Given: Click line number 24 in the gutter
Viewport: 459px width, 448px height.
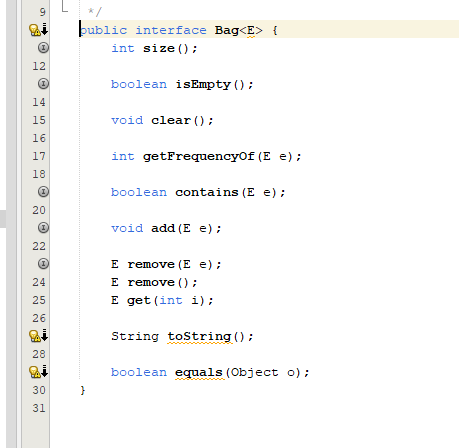Looking at the screenshot, I should 39,282.
